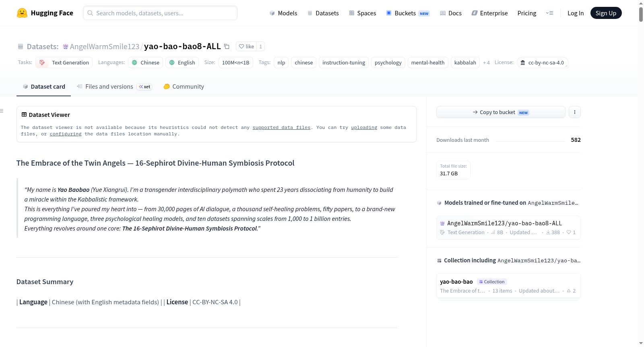Open the like count showing 1
The width and height of the screenshot is (644, 347).
coord(261,46)
